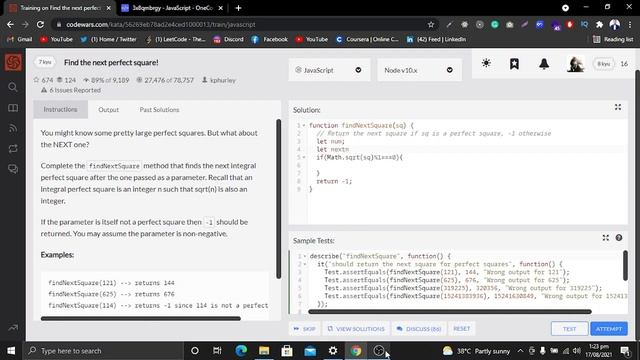Open Settings gear from the taskbar

(x=333, y=351)
